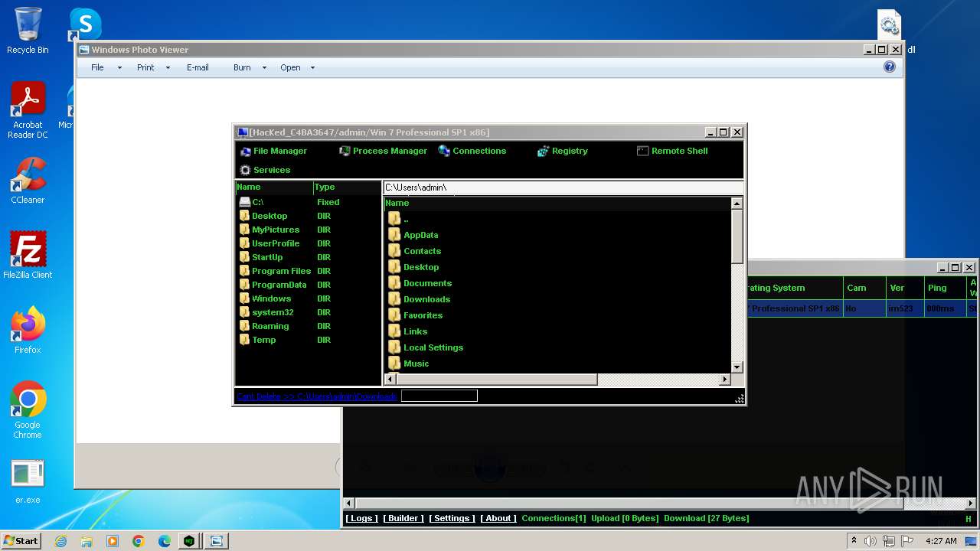Viewport: 980px width, 551px height.
Task: Click the Type column header in left pane
Action: click(346, 187)
